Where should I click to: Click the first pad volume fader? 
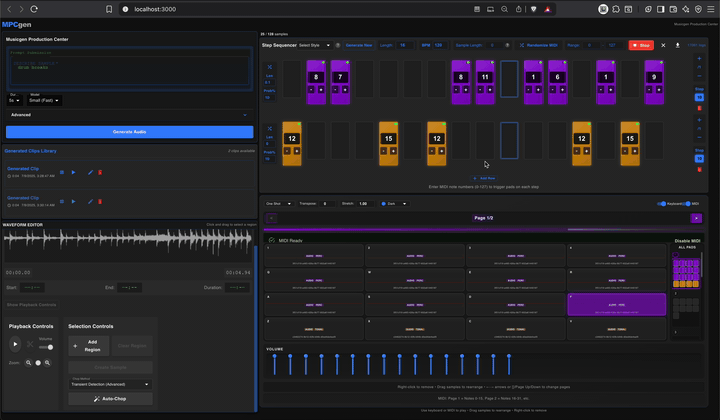(275, 364)
